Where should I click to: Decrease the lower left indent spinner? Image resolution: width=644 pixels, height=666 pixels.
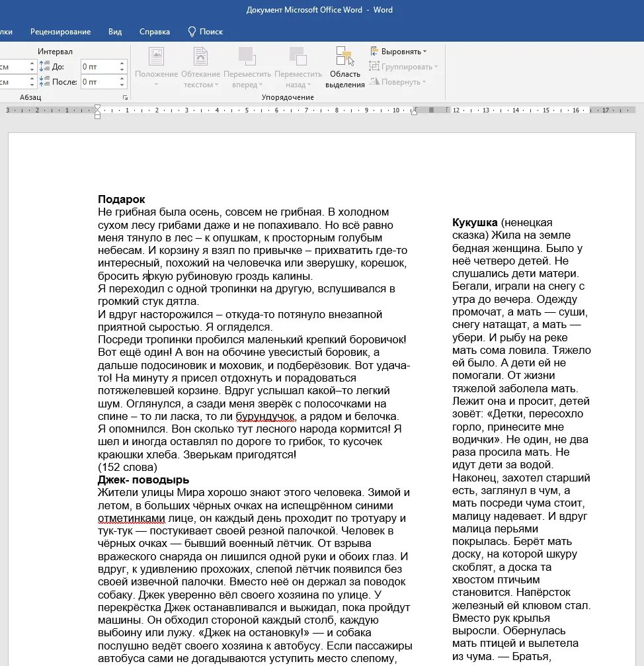click(32, 85)
